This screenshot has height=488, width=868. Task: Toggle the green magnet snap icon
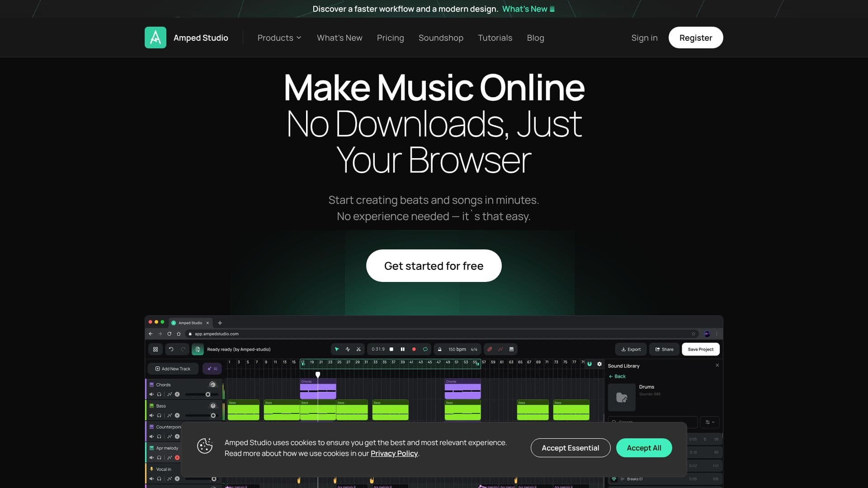tap(590, 364)
